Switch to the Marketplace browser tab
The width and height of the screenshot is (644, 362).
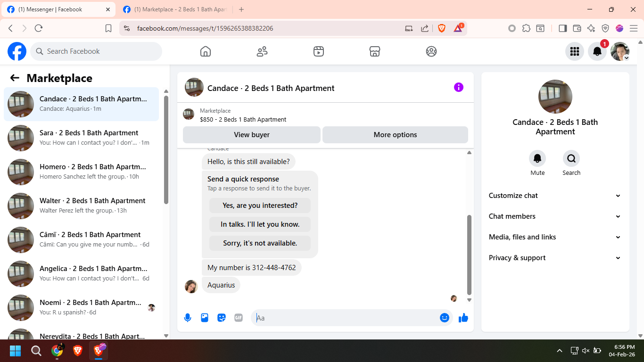pos(175,9)
